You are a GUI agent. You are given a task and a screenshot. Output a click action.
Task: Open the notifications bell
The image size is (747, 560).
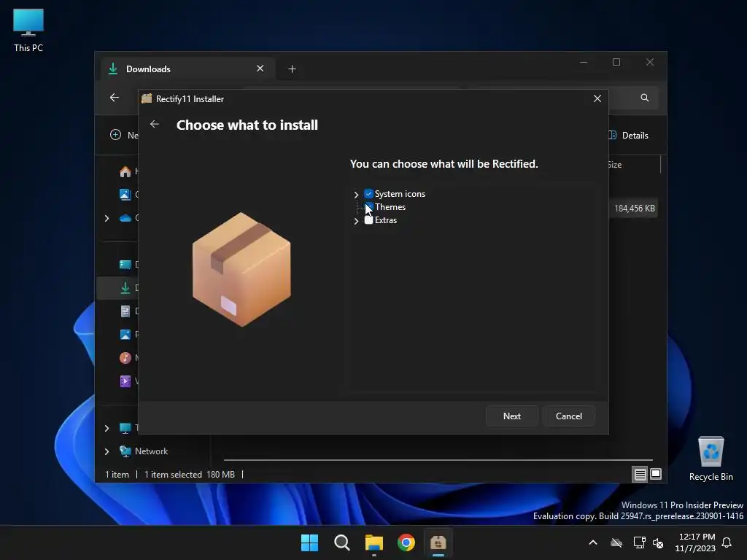point(727,542)
